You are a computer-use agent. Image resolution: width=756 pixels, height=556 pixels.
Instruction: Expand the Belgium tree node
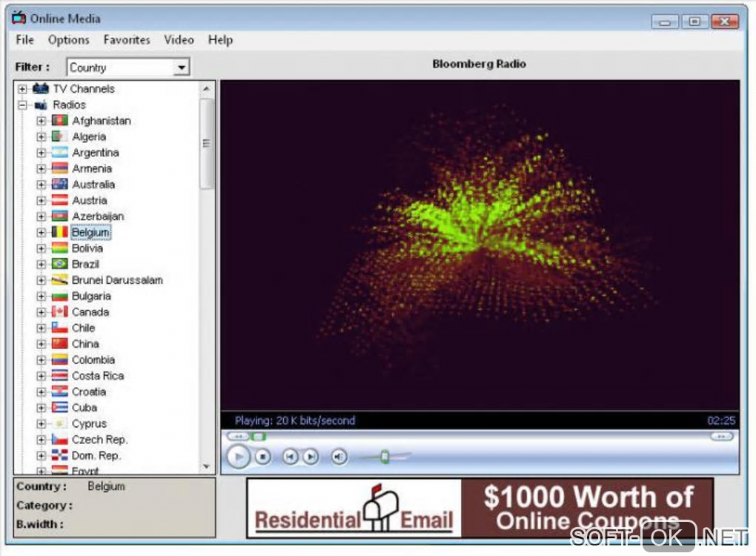point(42,233)
